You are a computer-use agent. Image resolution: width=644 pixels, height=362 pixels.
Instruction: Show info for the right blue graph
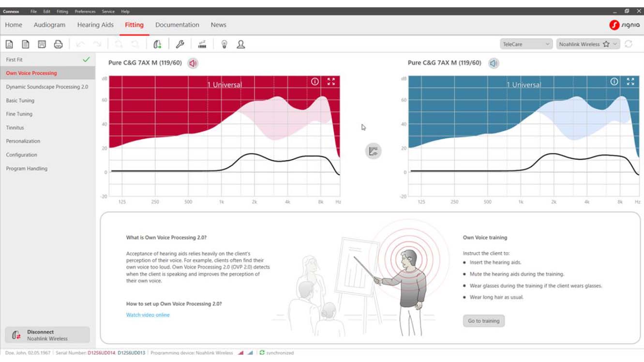coord(614,82)
